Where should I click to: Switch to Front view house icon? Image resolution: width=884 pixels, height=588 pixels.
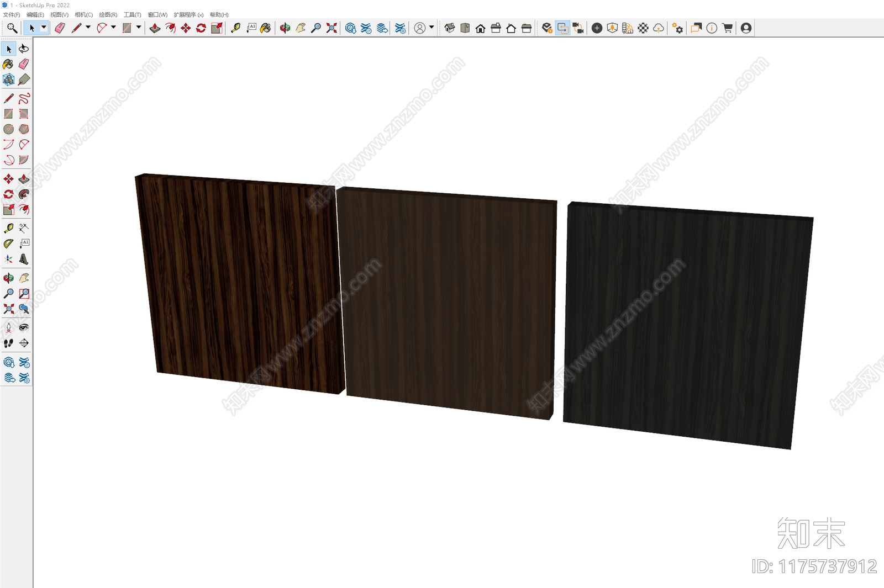(x=481, y=28)
